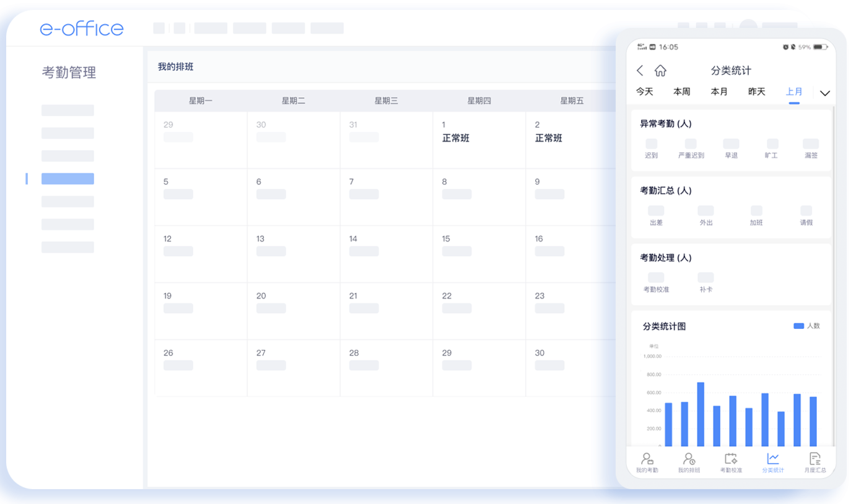Open 分类统计 chart icon in bottom navigation
Screen dimensions: 856x504
[x=773, y=459]
